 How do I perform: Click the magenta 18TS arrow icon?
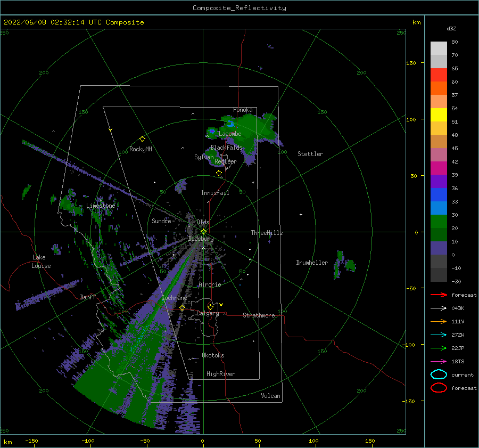coord(439,362)
